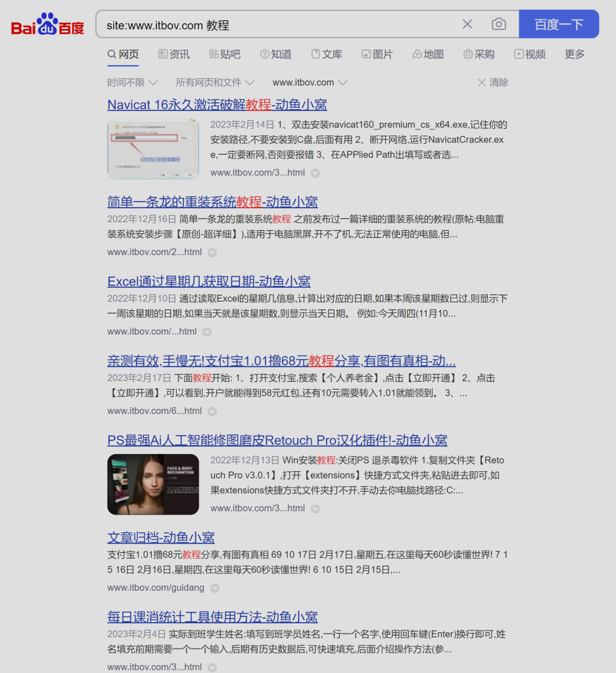The image size is (616, 673).
Task: Open the 文库 tab
Action: coord(327,55)
